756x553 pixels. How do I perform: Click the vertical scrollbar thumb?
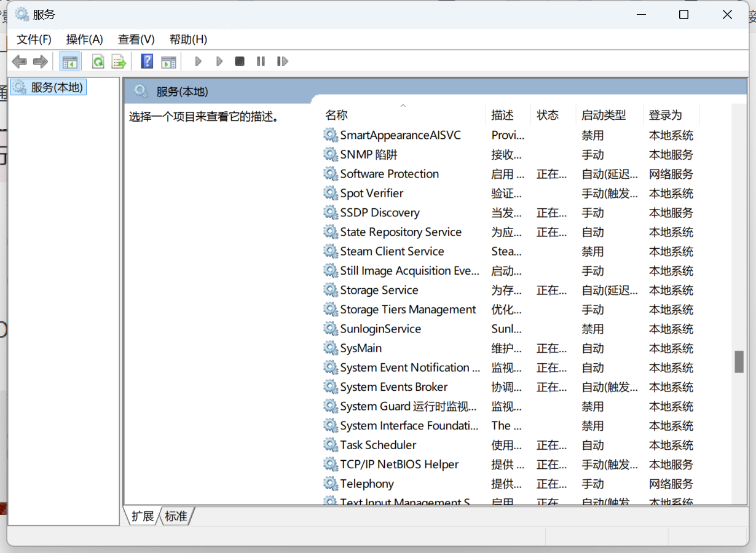pyautogui.click(x=739, y=361)
